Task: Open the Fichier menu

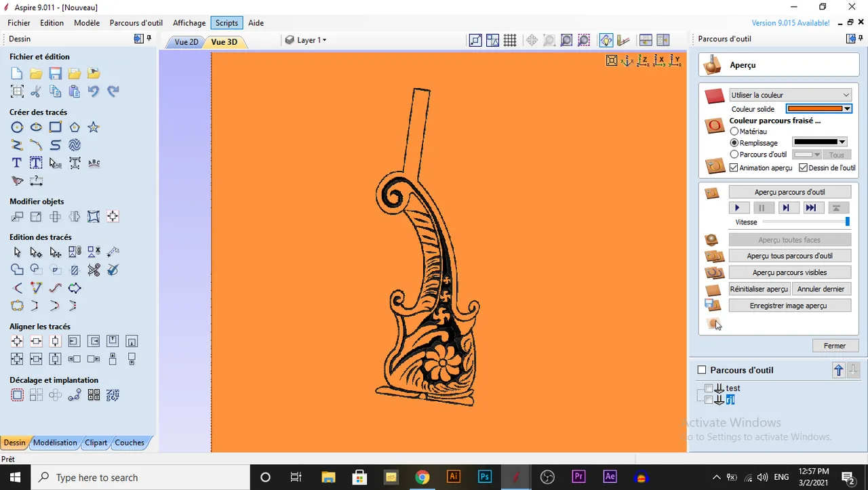Action: pos(19,22)
